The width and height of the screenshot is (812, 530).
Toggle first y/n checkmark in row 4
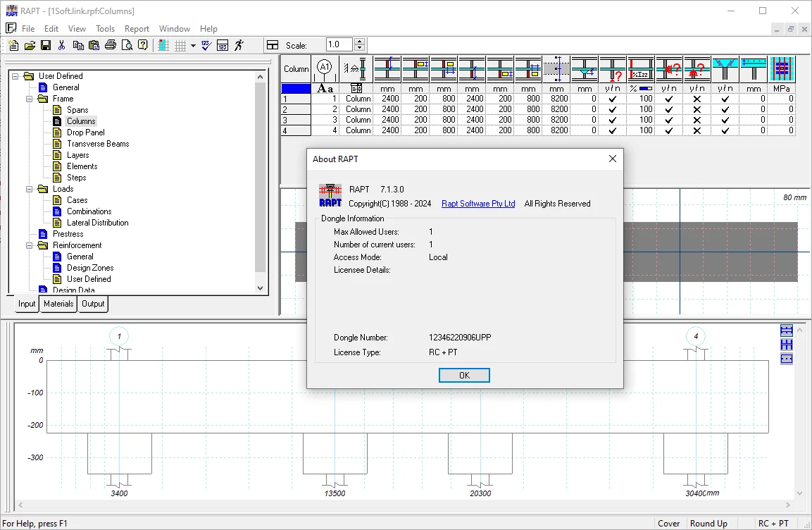613,130
